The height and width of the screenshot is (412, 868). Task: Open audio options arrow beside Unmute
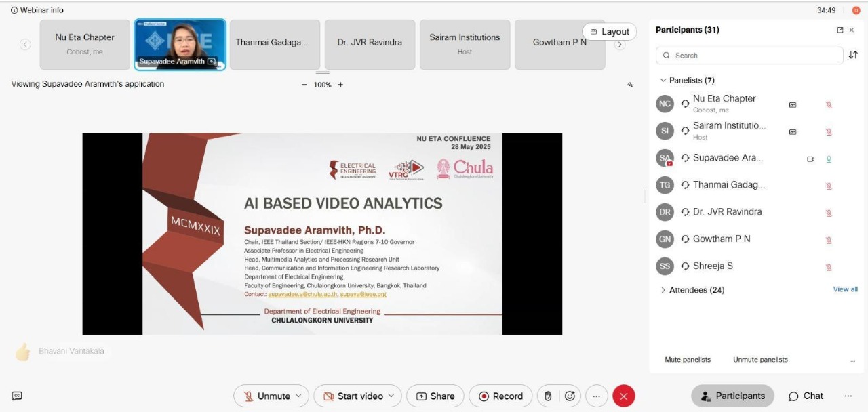(298, 396)
